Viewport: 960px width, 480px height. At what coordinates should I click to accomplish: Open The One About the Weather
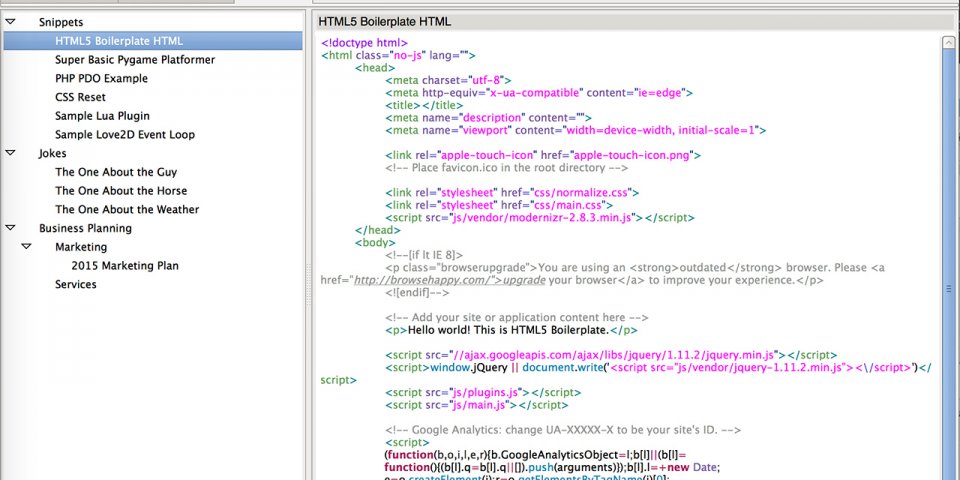pos(127,209)
